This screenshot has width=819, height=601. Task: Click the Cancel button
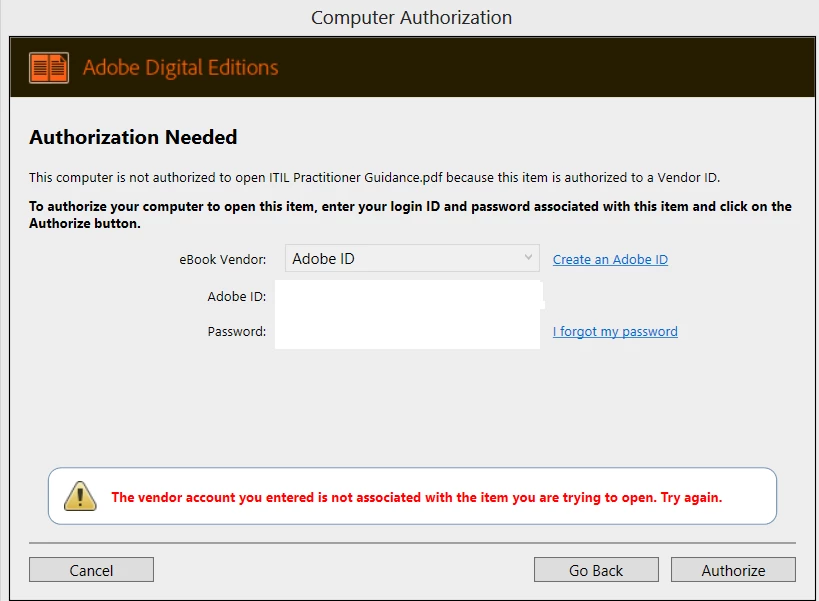point(91,570)
